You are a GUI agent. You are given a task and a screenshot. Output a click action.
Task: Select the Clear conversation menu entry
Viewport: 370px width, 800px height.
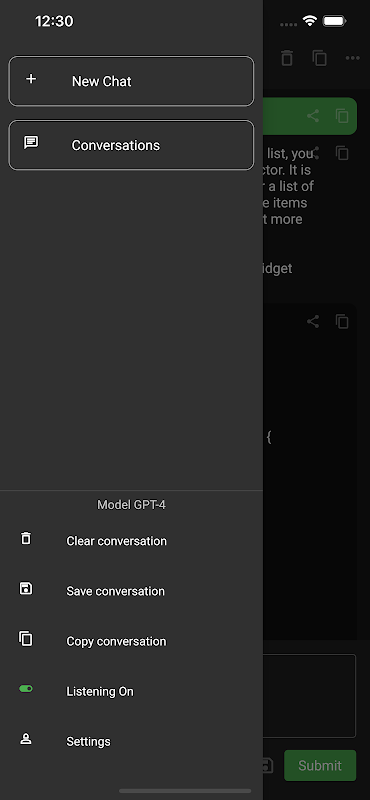tap(131, 541)
